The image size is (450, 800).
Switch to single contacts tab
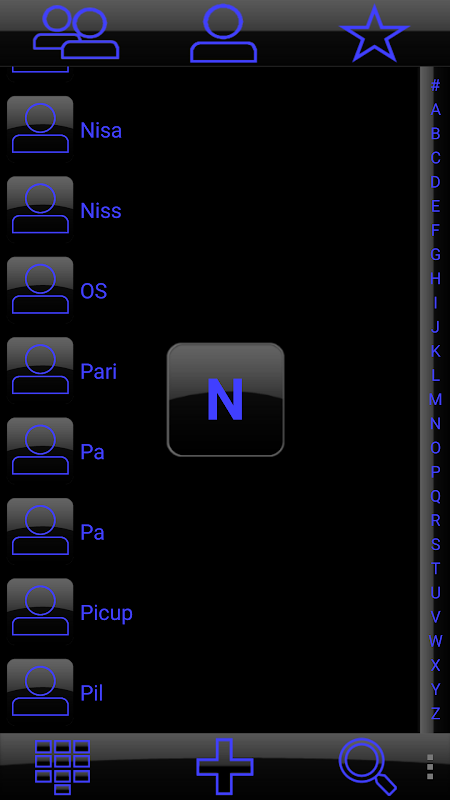[x=223, y=34]
